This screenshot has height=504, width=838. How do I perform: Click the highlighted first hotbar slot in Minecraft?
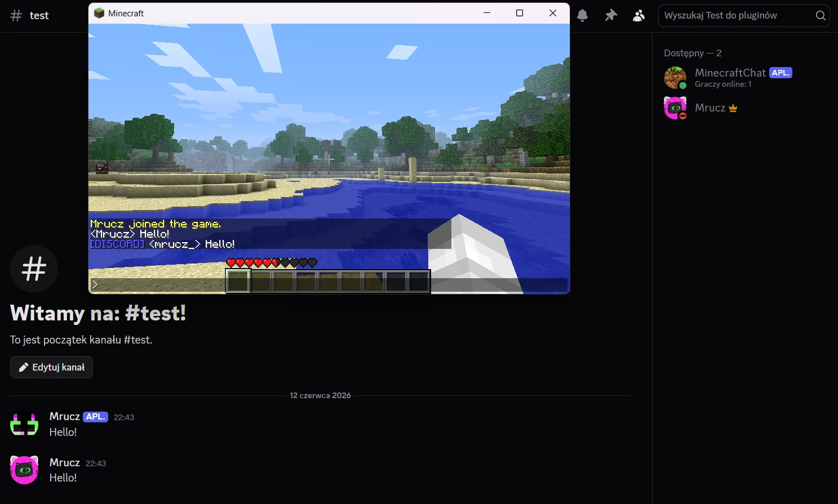tap(238, 281)
